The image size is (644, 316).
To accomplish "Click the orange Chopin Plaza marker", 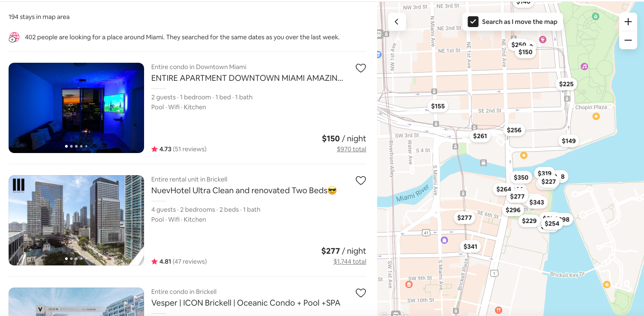I will 596,116.
